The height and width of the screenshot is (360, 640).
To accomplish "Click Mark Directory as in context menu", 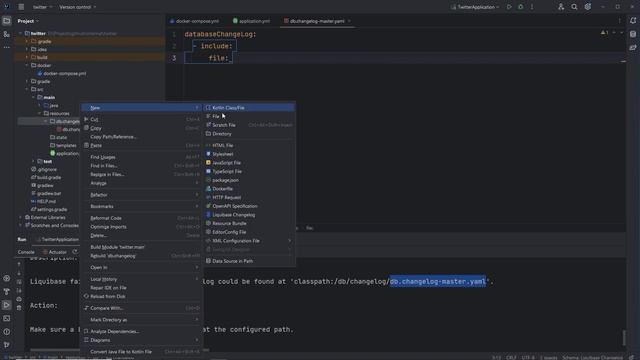I will tap(141, 320).
